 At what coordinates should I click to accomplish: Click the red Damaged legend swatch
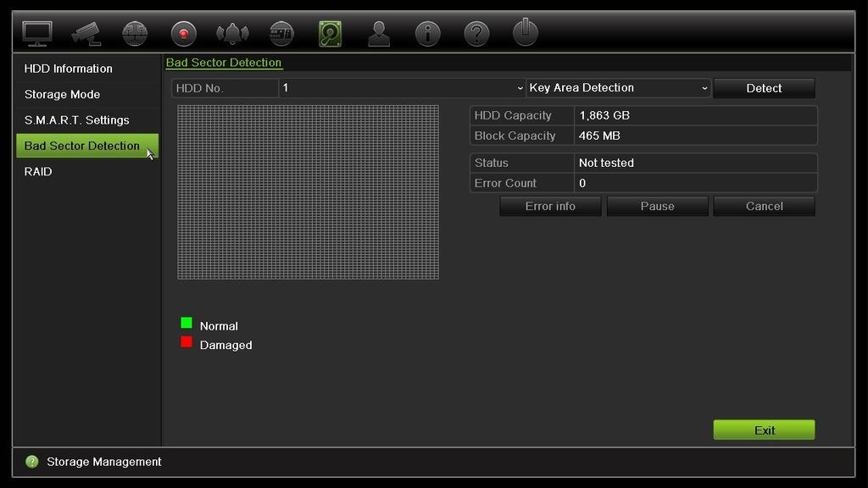tap(186, 342)
